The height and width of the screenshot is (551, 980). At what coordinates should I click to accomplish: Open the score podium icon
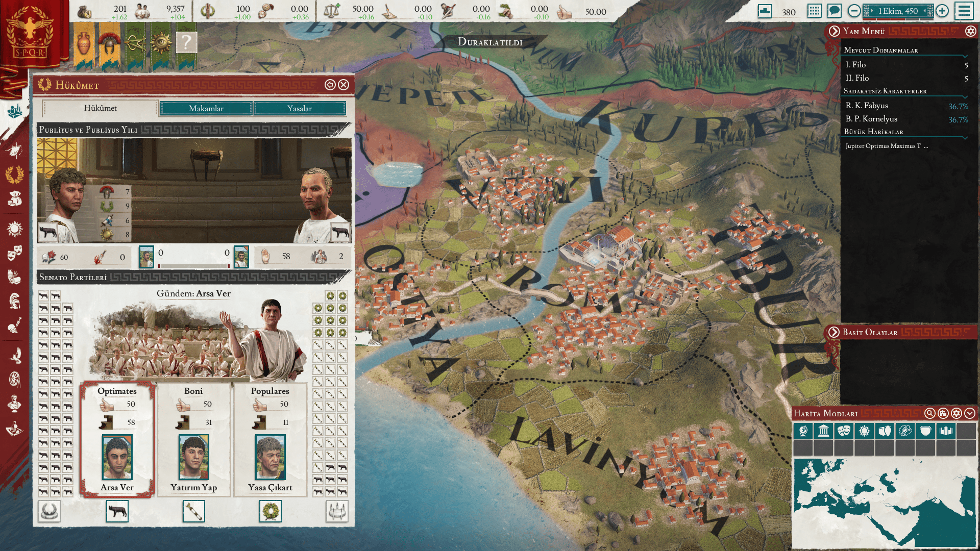765,11
